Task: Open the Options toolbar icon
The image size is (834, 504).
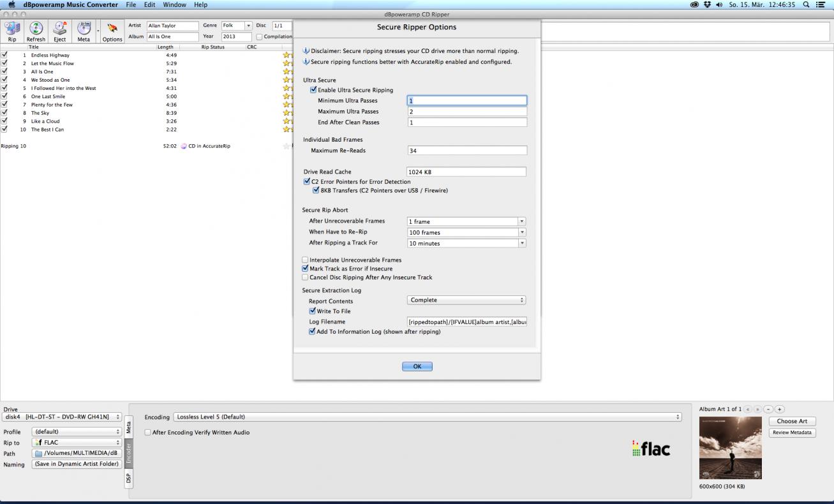Action: tap(112, 30)
